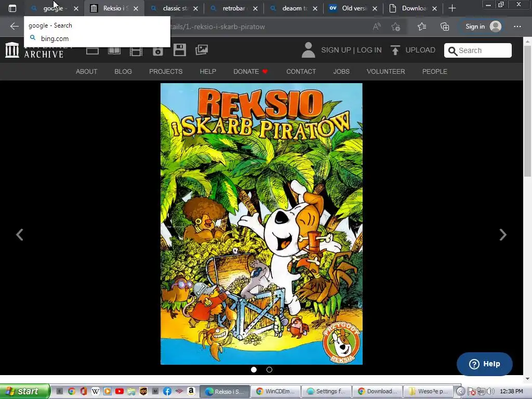Image resolution: width=532 pixels, height=399 pixels.
Task: Click the volume speaker tray icon
Action: pos(490,391)
